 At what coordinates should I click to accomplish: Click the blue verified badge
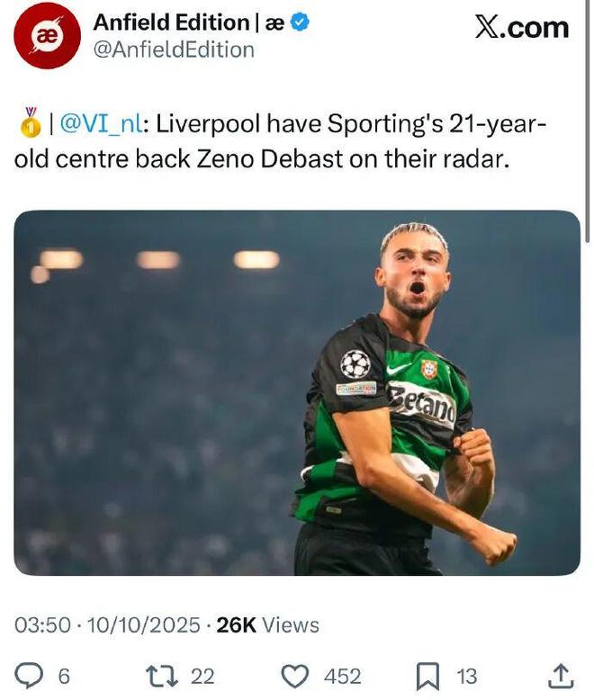click(x=300, y=23)
